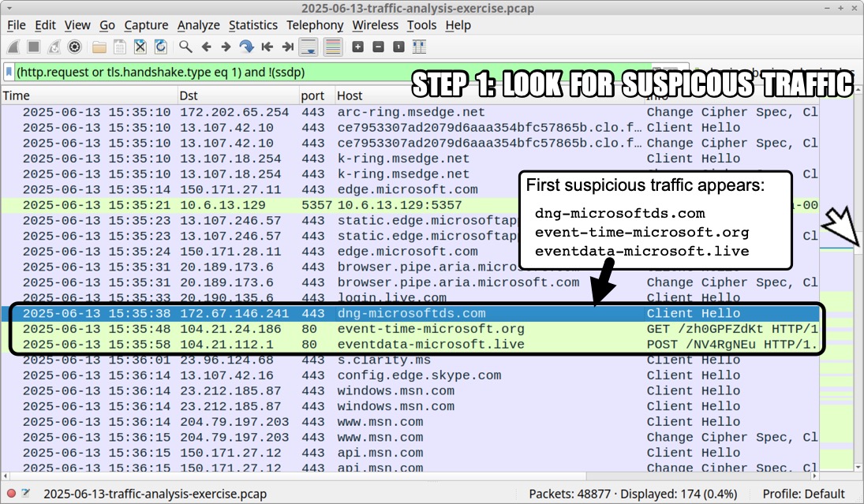Reset packet list text to normal size

click(x=399, y=47)
